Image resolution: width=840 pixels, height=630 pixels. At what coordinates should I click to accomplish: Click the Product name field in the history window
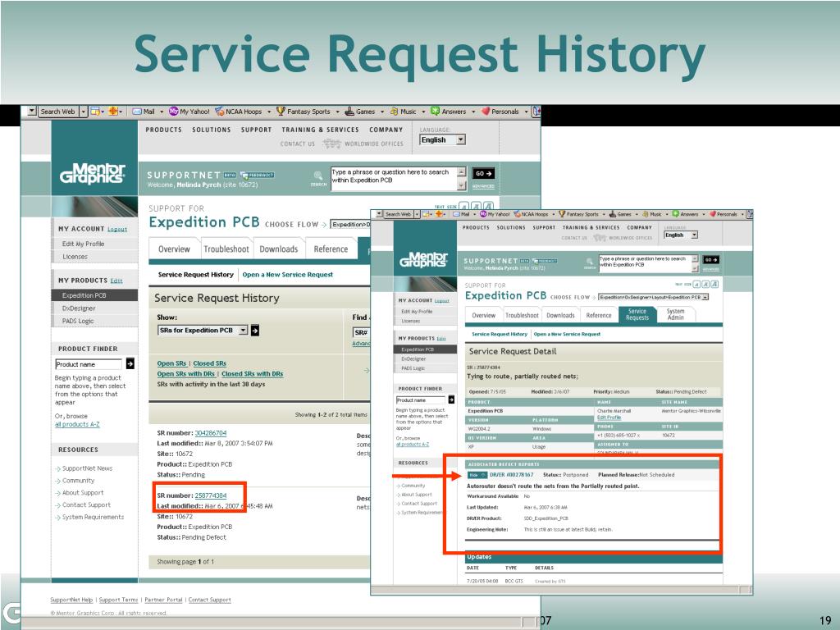tap(89, 364)
